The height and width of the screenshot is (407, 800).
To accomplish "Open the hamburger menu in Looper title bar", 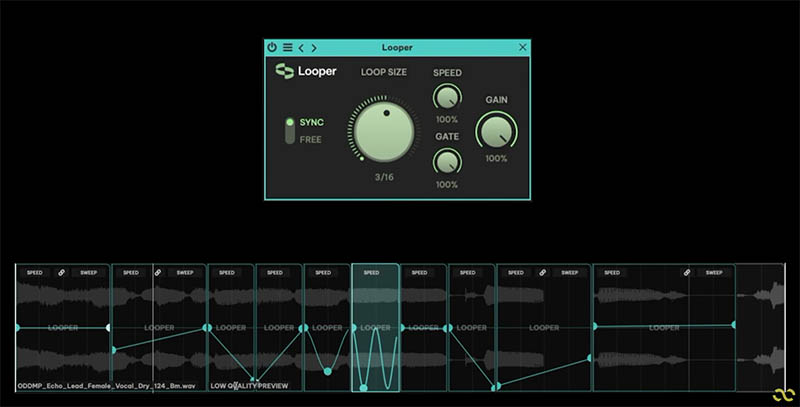I will coord(288,47).
